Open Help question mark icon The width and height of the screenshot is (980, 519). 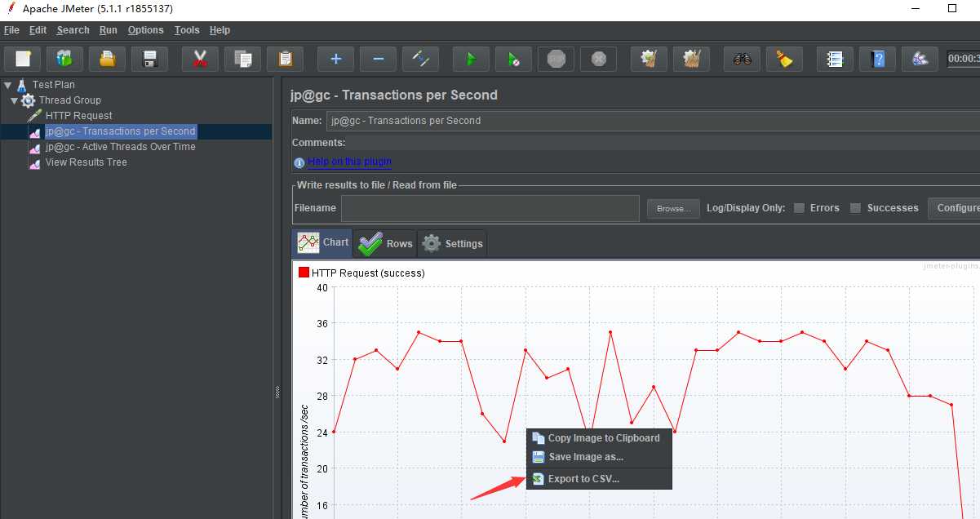877,59
